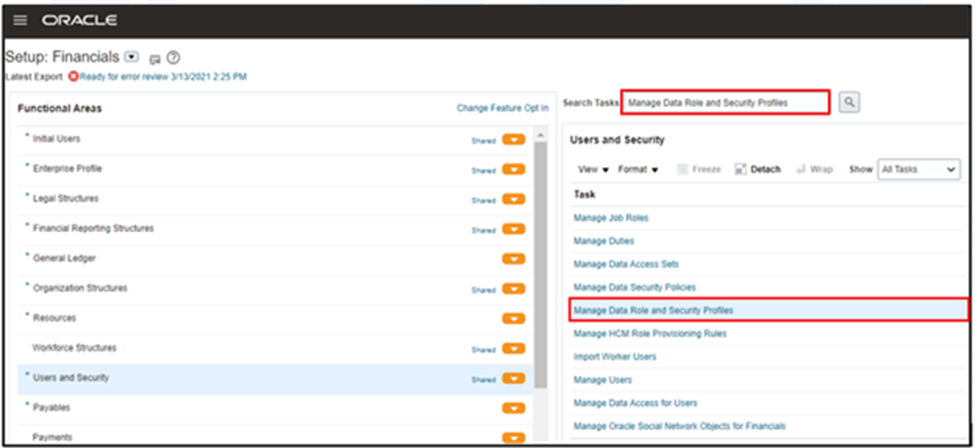975x448 pixels.
Task: Open Show All Tasks dropdown
Action: click(x=918, y=169)
